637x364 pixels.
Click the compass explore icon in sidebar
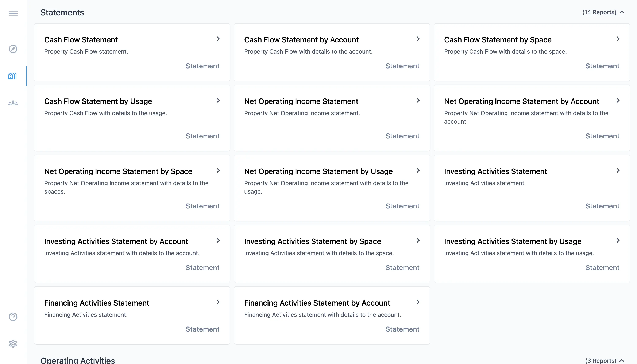pos(13,49)
